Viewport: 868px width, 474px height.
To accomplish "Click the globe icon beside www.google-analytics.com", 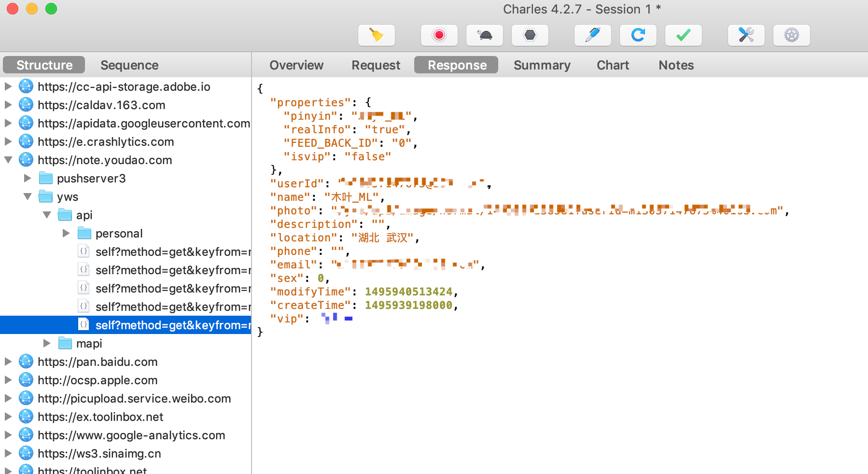I will click(26, 435).
